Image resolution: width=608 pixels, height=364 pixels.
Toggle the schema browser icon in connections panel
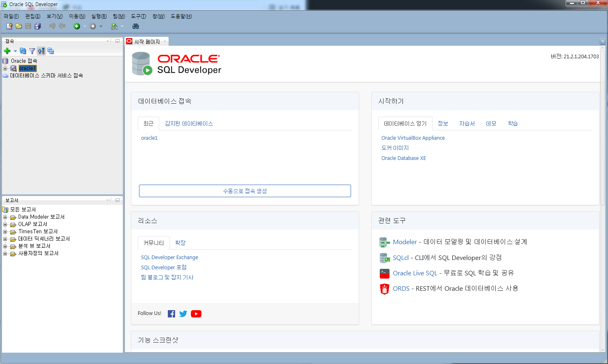tap(41, 51)
